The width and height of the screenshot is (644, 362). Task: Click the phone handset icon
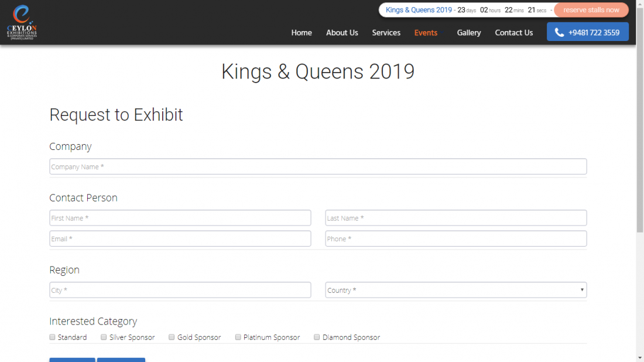pyautogui.click(x=559, y=32)
